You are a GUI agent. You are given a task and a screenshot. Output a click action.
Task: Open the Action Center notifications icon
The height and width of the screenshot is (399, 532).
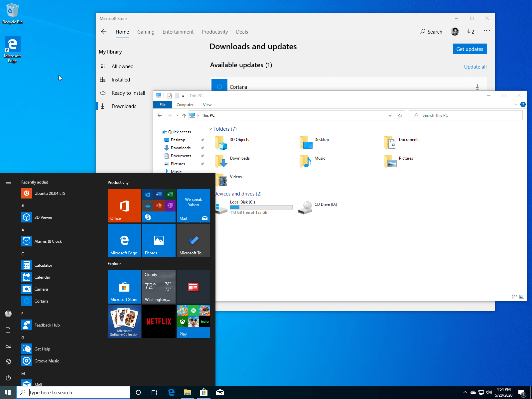pos(522,393)
